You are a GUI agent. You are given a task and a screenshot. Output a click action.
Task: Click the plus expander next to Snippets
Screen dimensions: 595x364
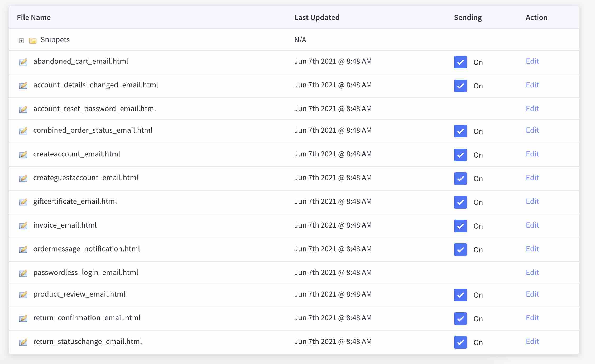point(21,40)
